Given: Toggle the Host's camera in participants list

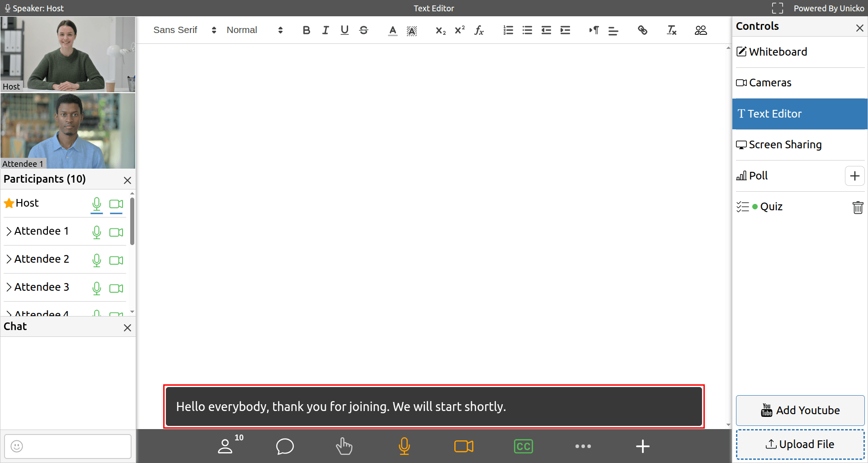Looking at the screenshot, I should click(116, 204).
